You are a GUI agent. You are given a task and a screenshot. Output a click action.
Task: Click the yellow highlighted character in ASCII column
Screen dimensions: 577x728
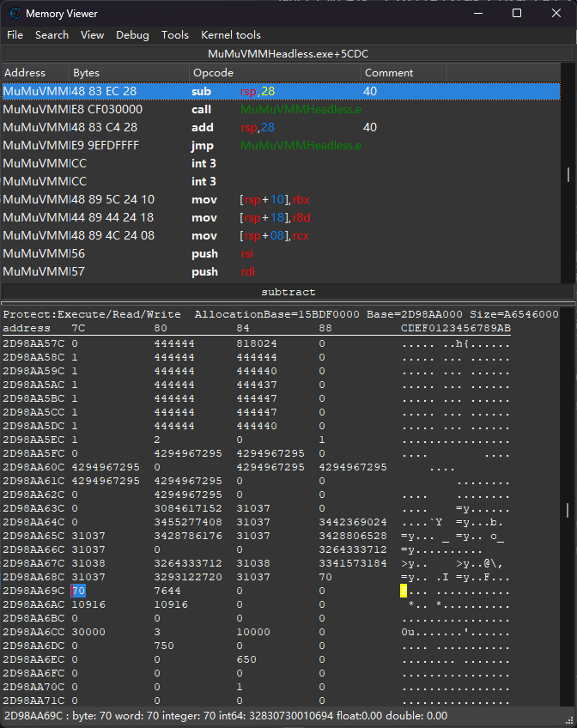[x=404, y=591]
